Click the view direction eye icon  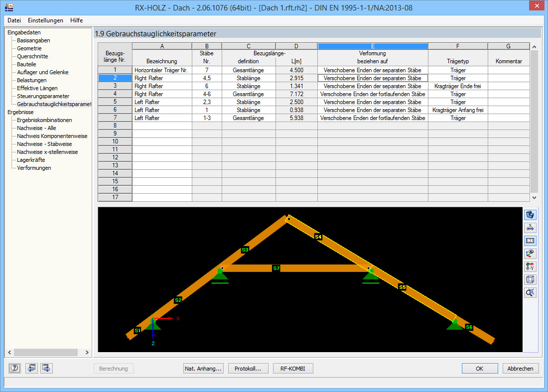tap(530, 254)
